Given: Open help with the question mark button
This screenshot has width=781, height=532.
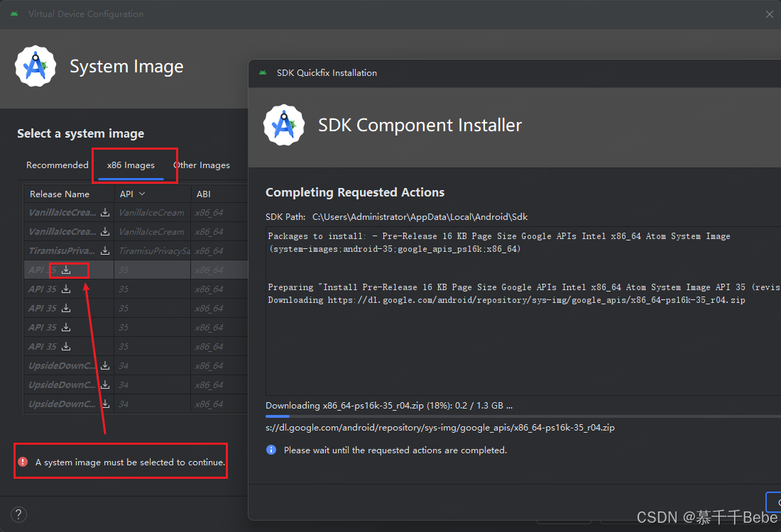Looking at the screenshot, I should (18, 514).
